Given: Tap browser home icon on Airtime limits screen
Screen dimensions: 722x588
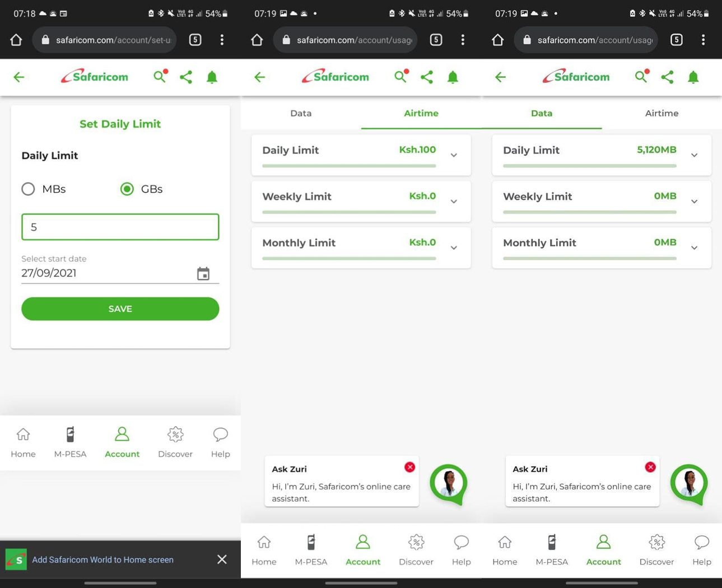Looking at the screenshot, I should tap(257, 40).
